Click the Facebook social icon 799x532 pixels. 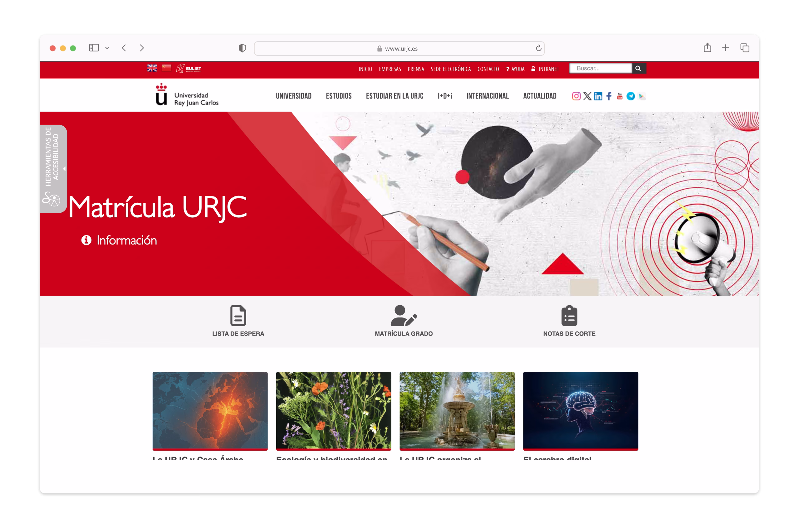(x=609, y=96)
